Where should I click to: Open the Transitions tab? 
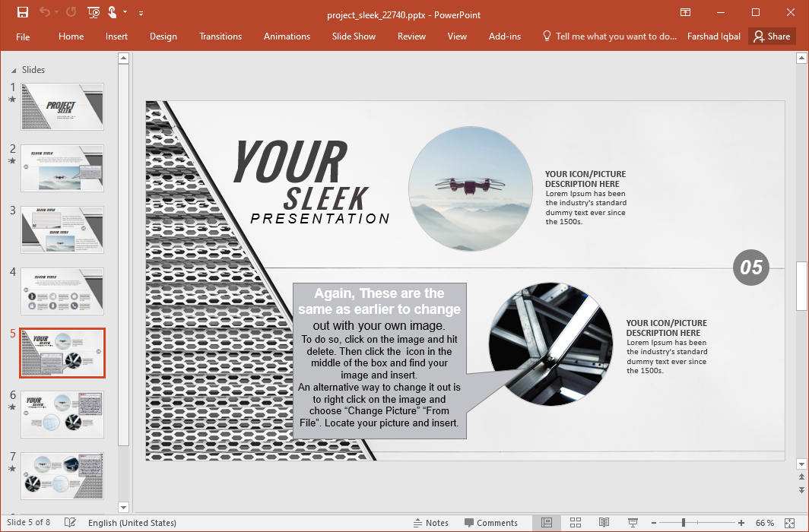220,36
